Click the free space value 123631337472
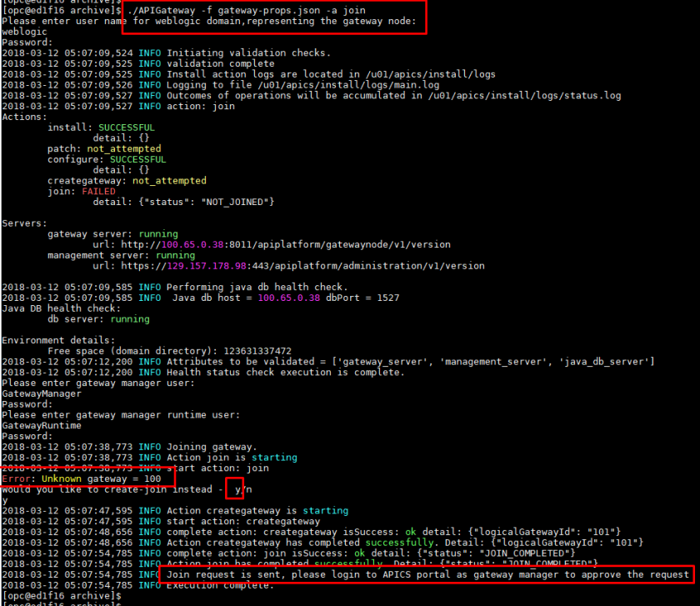Screen dimensions: 700x606 click(250, 351)
